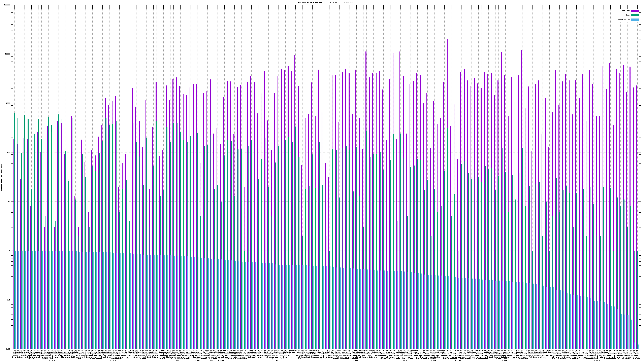
Task: Click the purple Not Spam legend swatch
Action: (635, 11)
